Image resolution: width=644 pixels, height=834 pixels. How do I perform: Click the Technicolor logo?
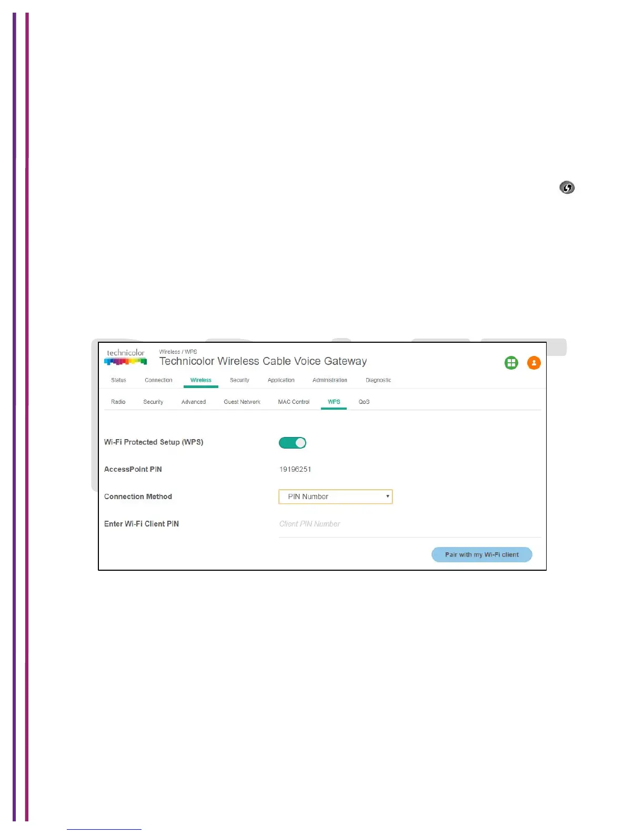pos(125,357)
